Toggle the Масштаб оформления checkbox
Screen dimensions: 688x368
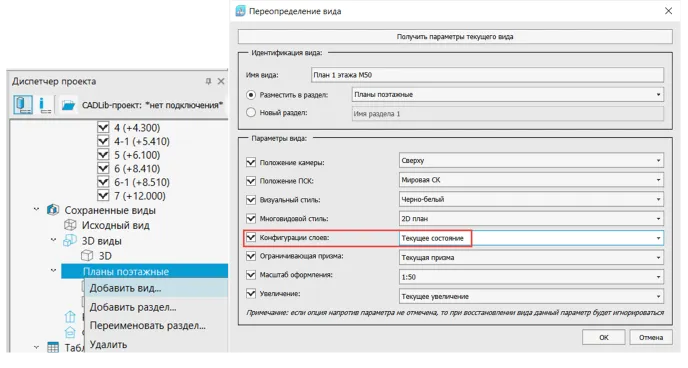point(251,275)
